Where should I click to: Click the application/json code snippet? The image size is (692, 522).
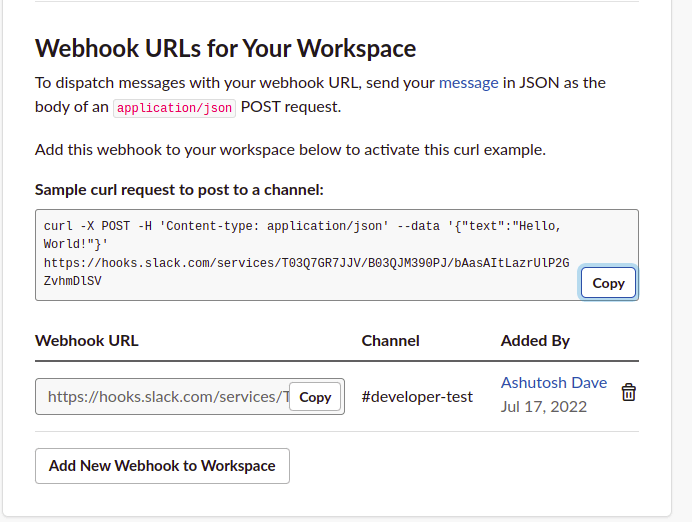[174, 108]
